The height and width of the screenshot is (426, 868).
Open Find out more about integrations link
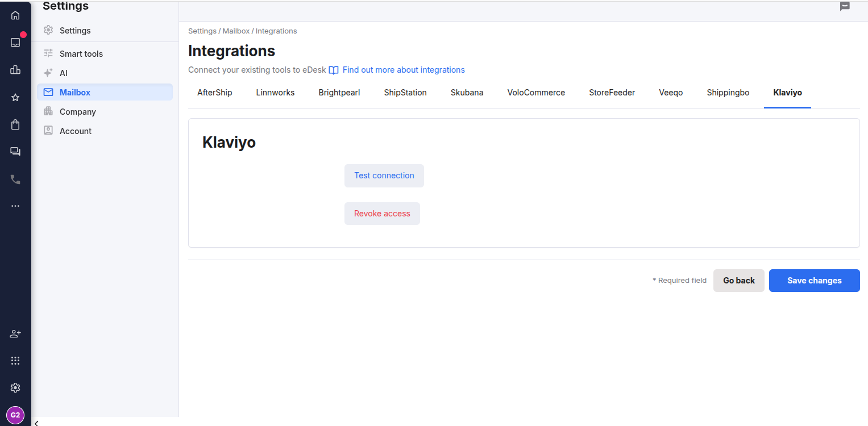tap(404, 69)
